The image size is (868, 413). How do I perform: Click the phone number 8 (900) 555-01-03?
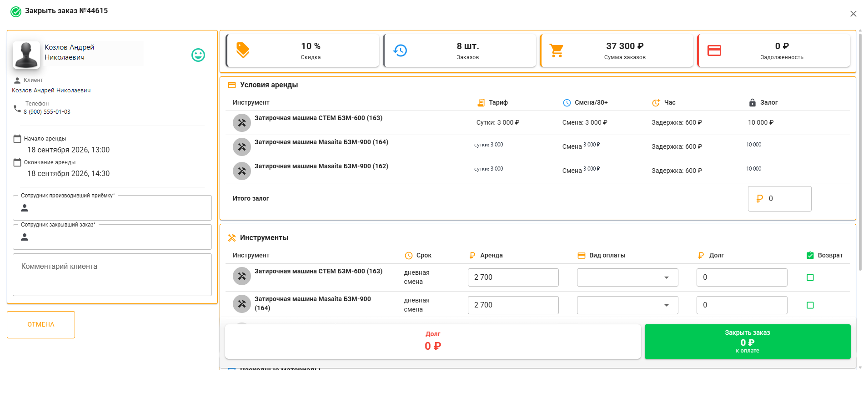(47, 112)
